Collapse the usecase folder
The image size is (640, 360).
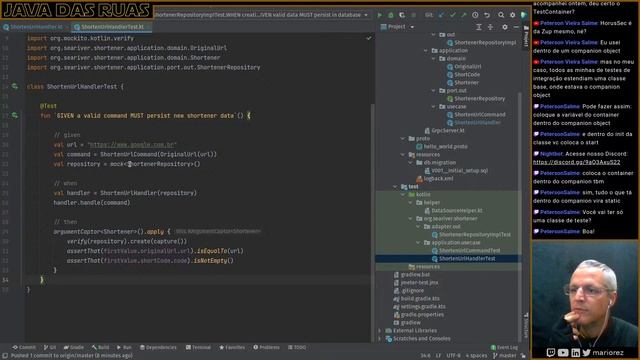(433, 107)
